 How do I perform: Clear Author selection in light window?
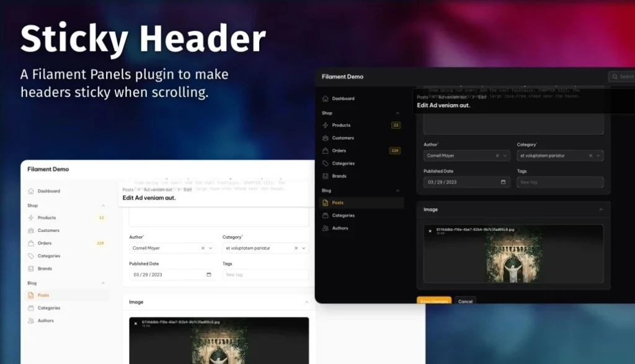click(x=203, y=248)
